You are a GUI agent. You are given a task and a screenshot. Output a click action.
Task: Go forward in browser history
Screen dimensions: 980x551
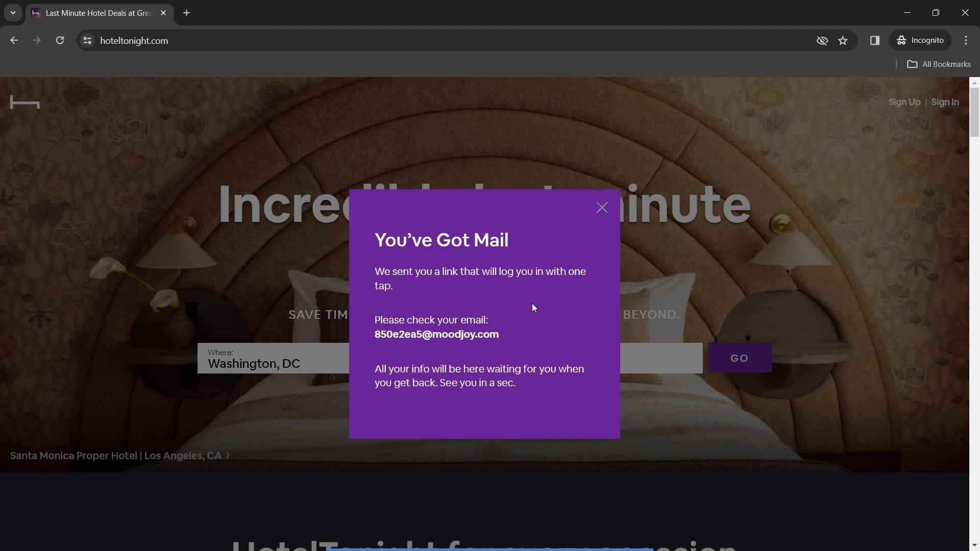click(37, 40)
